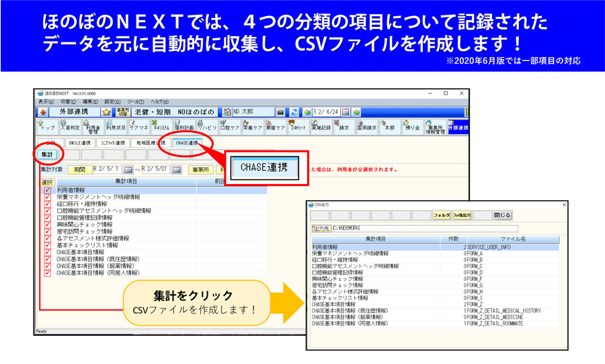Open the 設定(O) menu
Viewport: 605px width, 364px height.
[112, 102]
